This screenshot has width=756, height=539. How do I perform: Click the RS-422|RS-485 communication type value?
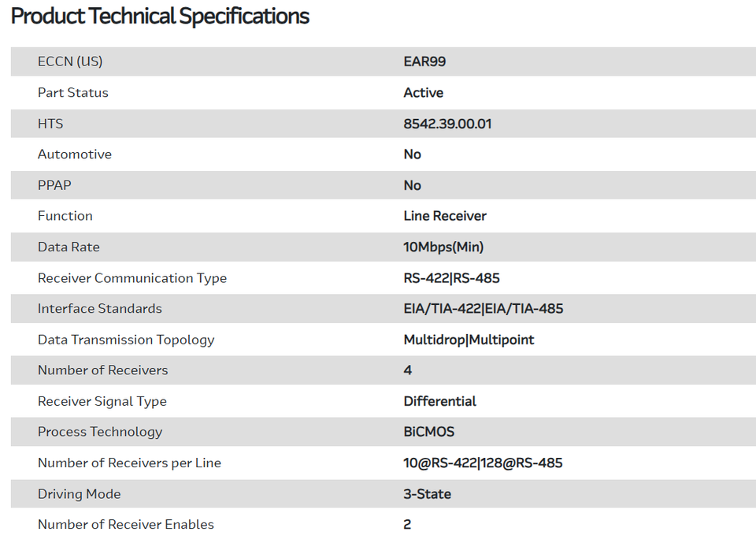click(x=451, y=278)
